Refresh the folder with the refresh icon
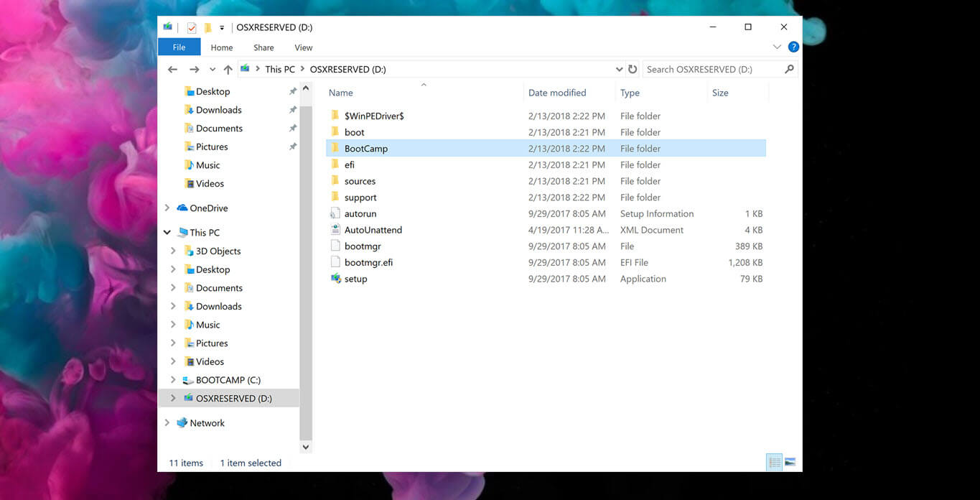Viewport: 980px width, 500px height. pos(633,70)
